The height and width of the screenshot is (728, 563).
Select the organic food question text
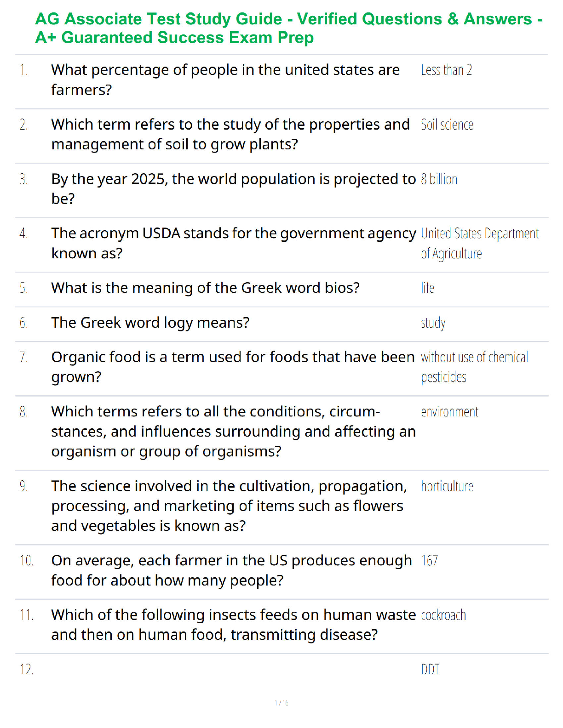(233, 367)
